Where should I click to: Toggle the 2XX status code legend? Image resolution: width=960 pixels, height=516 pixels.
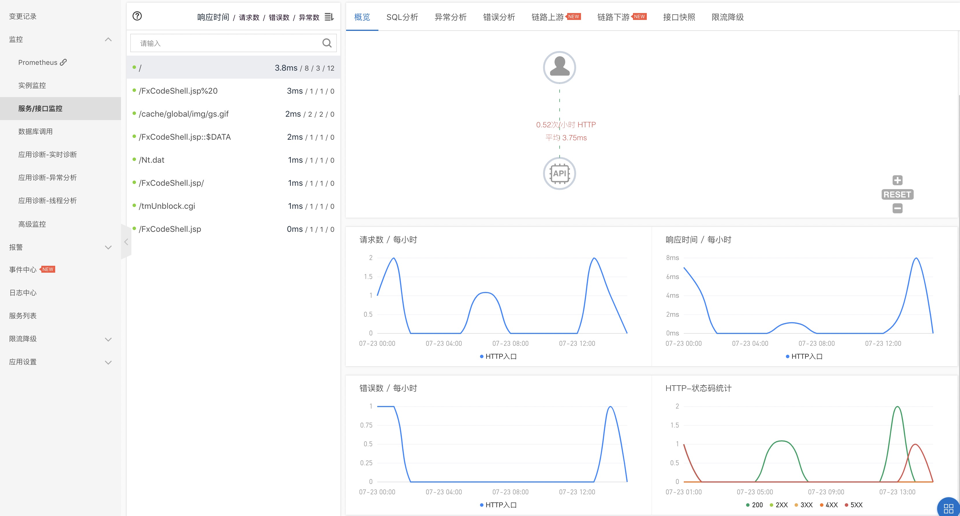779,505
